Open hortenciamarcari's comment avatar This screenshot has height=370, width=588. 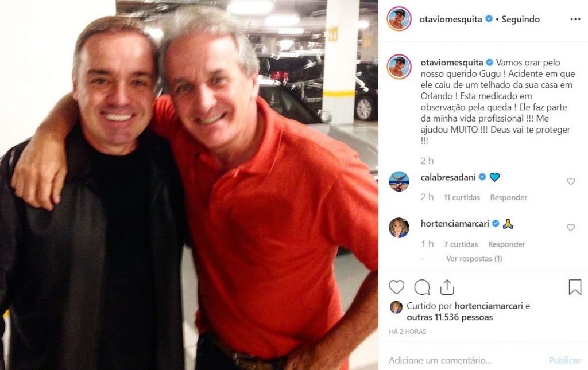[399, 228]
